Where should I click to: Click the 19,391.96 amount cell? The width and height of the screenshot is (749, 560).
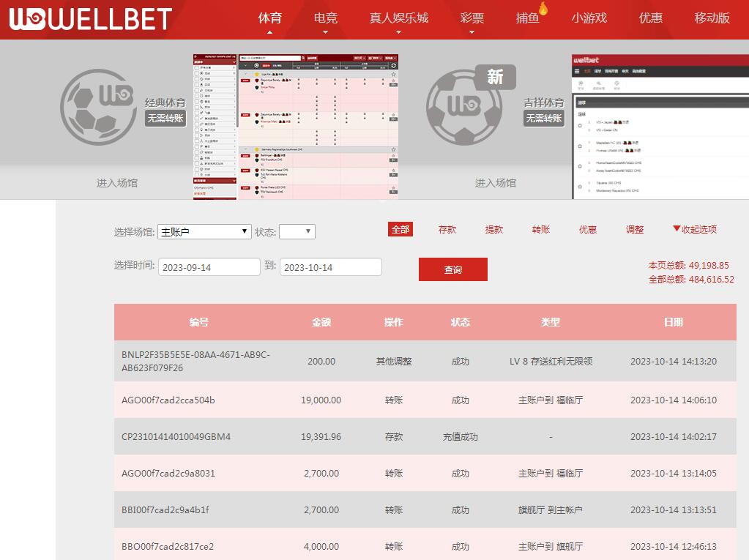click(321, 437)
